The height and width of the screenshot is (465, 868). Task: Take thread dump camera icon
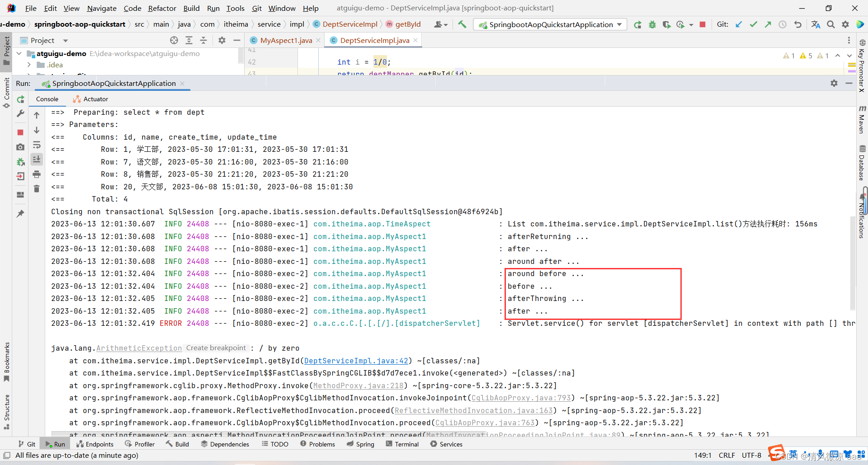click(x=20, y=147)
